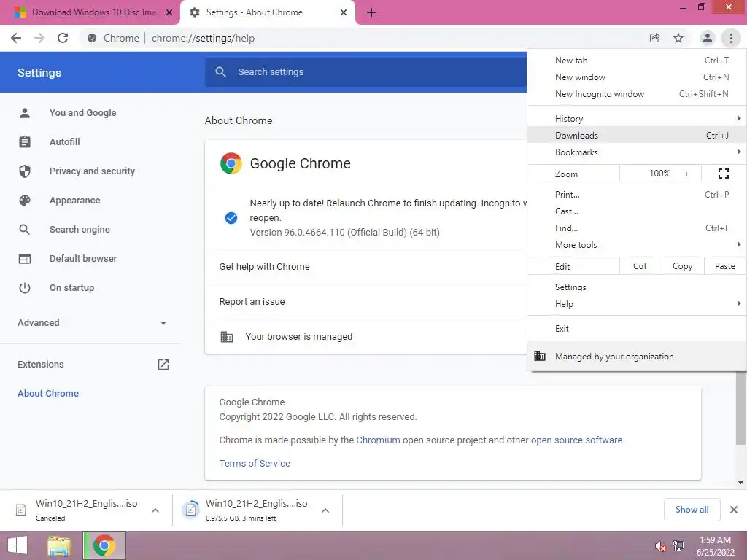This screenshot has width=747, height=560.
Task: Choose New Incognito window
Action: (637, 94)
